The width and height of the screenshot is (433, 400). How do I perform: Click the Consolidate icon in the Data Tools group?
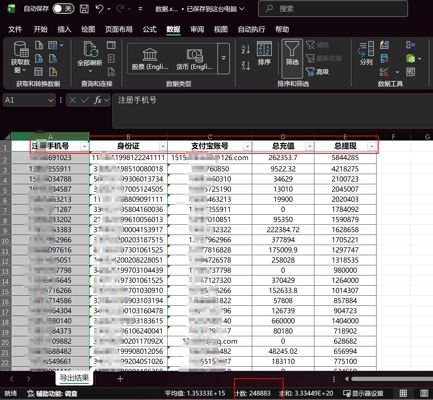pyautogui.click(x=411, y=45)
